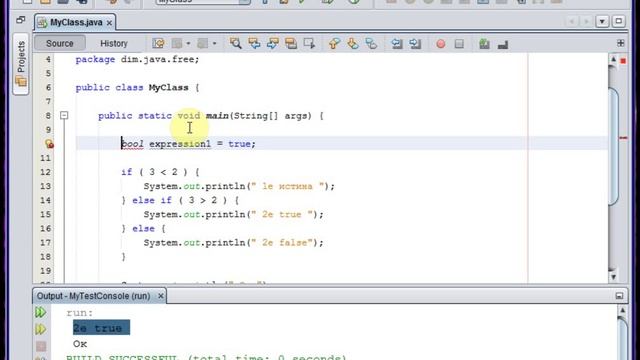
Task: Click the "Ok" output line
Action: pyautogui.click(x=80, y=344)
